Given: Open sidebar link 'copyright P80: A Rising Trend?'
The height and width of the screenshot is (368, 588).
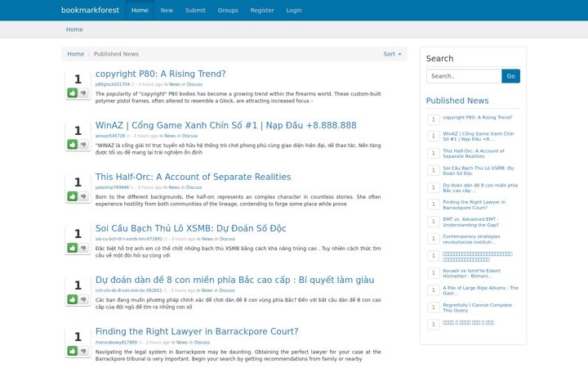Looking at the screenshot, I should [478, 118].
